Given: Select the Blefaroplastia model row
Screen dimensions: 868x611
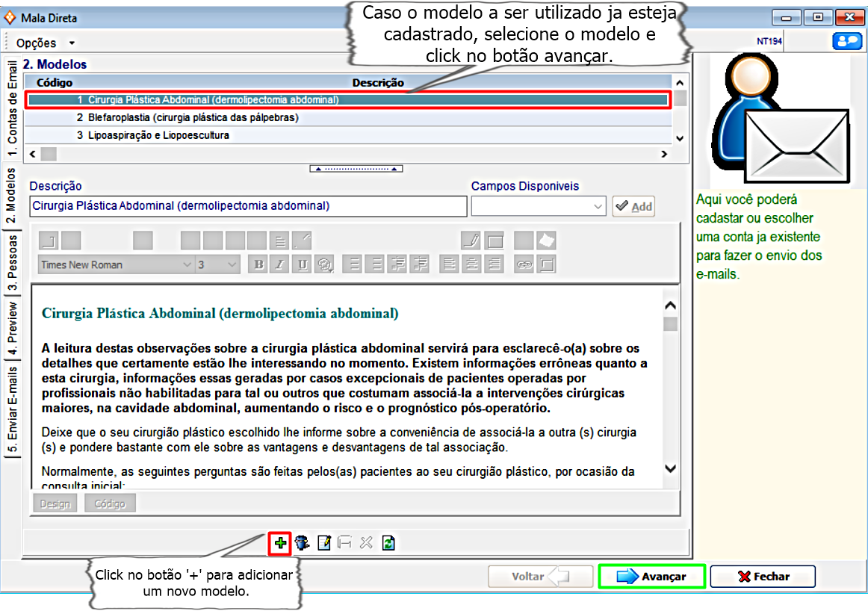Looking at the screenshot, I should [x=187, y=117].
